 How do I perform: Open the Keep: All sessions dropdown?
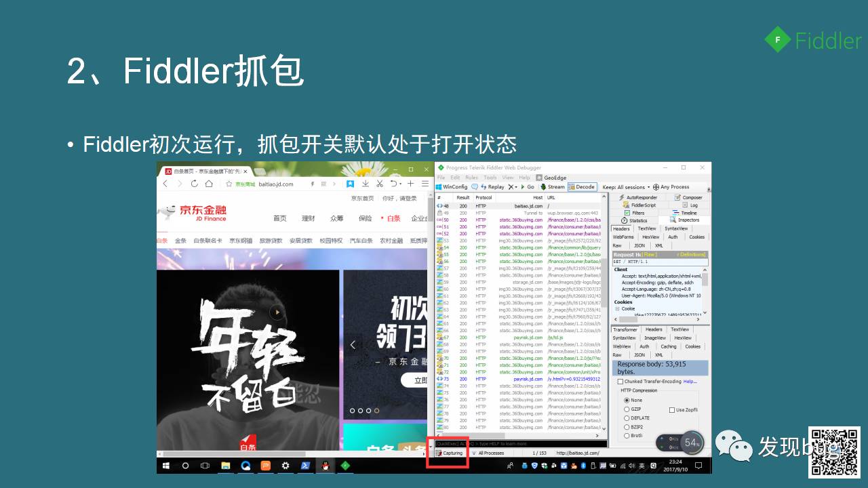coord(626,187)
